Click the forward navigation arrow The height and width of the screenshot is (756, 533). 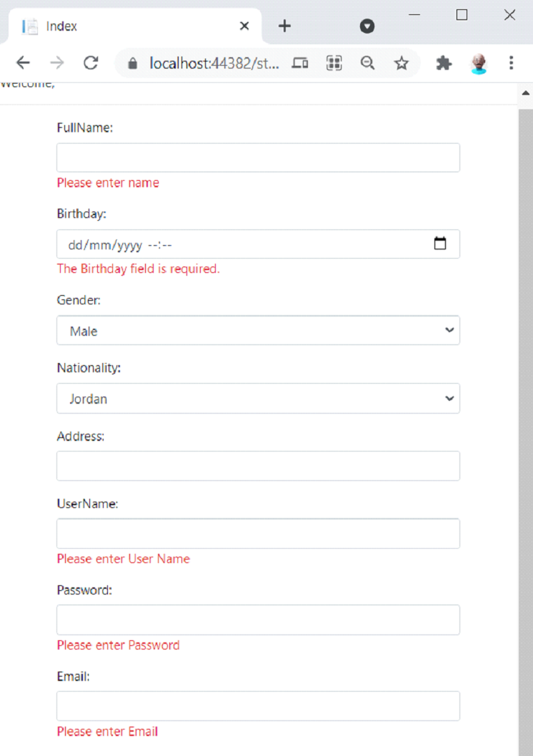(x=57, y=63)
